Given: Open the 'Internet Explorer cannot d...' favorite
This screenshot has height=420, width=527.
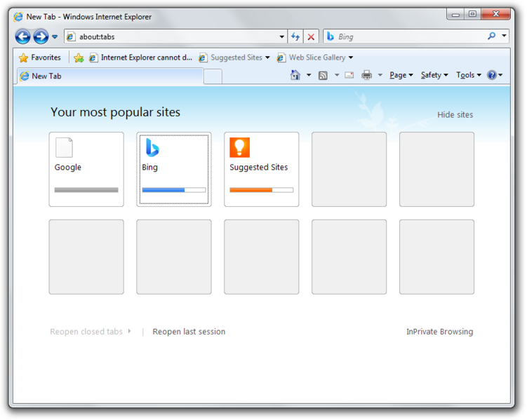Looking at the screenshot, I should pos(141,57).
